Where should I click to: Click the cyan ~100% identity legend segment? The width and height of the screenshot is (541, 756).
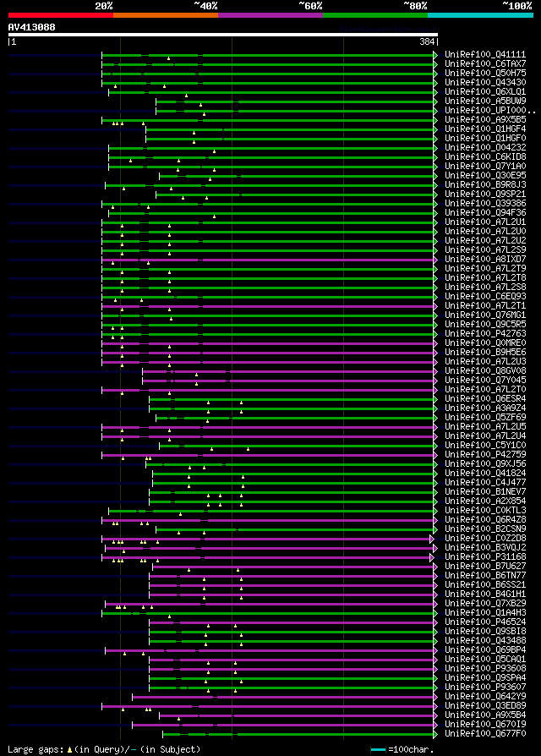[480, 15]
